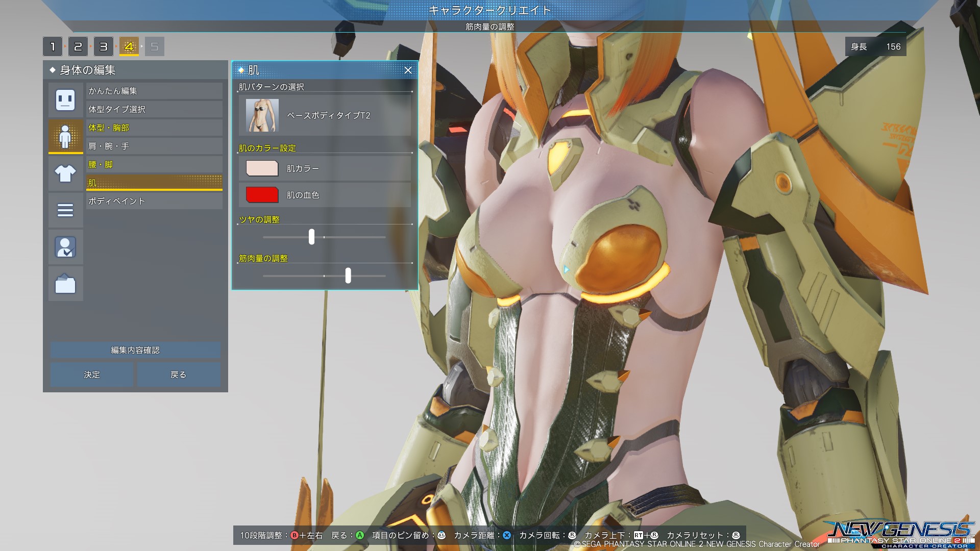Select ボディペイント menu entry
Image resolution: width=980 pixels, height=551 pixels.
pos(154,201)
